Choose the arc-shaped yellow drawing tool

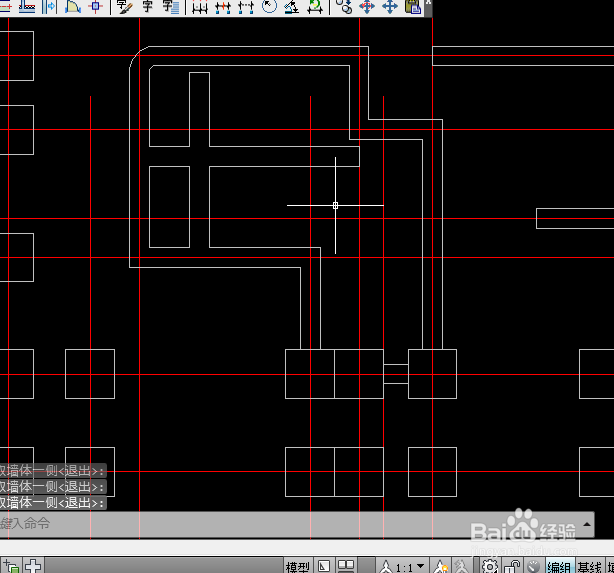(x=72, y=6)
